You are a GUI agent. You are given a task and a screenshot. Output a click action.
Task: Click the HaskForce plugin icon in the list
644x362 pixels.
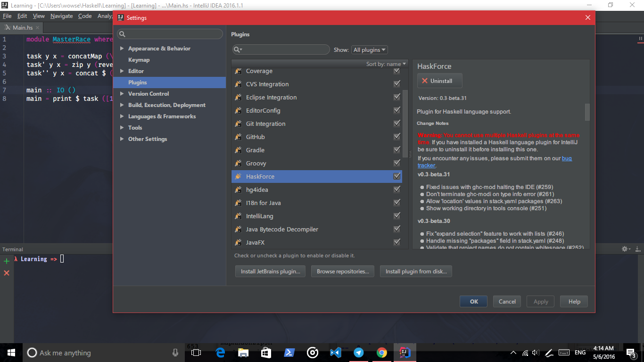point(238,176)
